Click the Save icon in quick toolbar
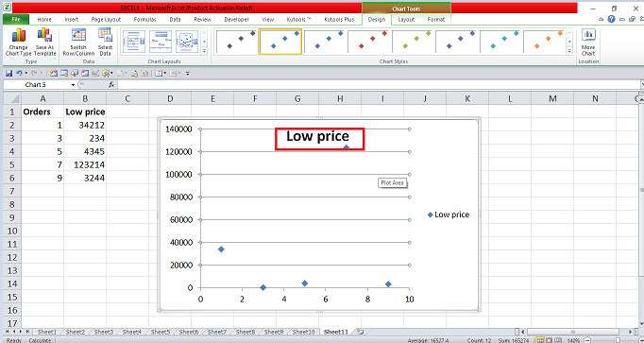Viewport: 644px width, 343px height. 8,73
